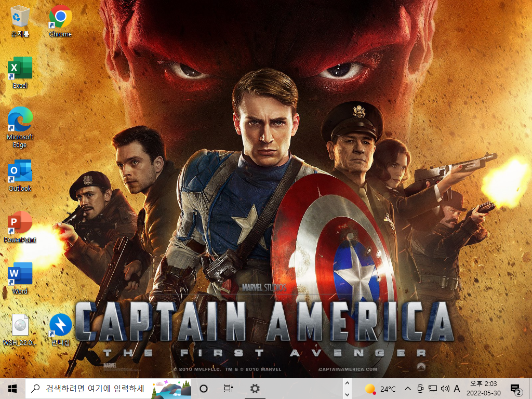The image size is (532, 399).
Task: Open the notification action center
Action: (516, 389)
